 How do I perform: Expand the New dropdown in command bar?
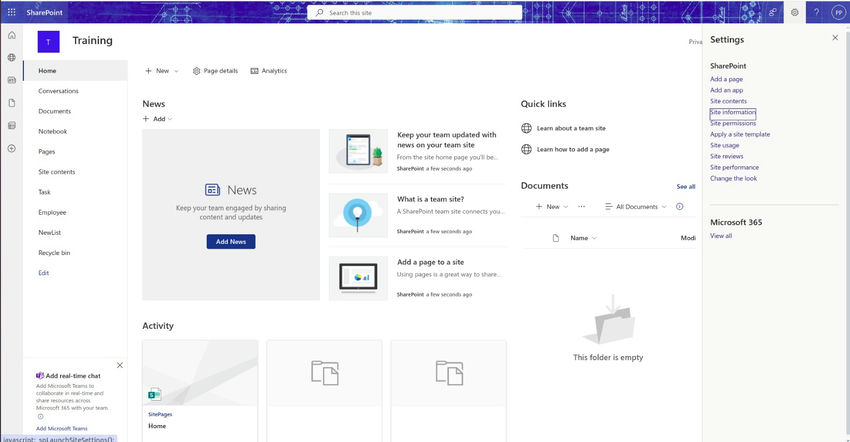tap(162, 71)
